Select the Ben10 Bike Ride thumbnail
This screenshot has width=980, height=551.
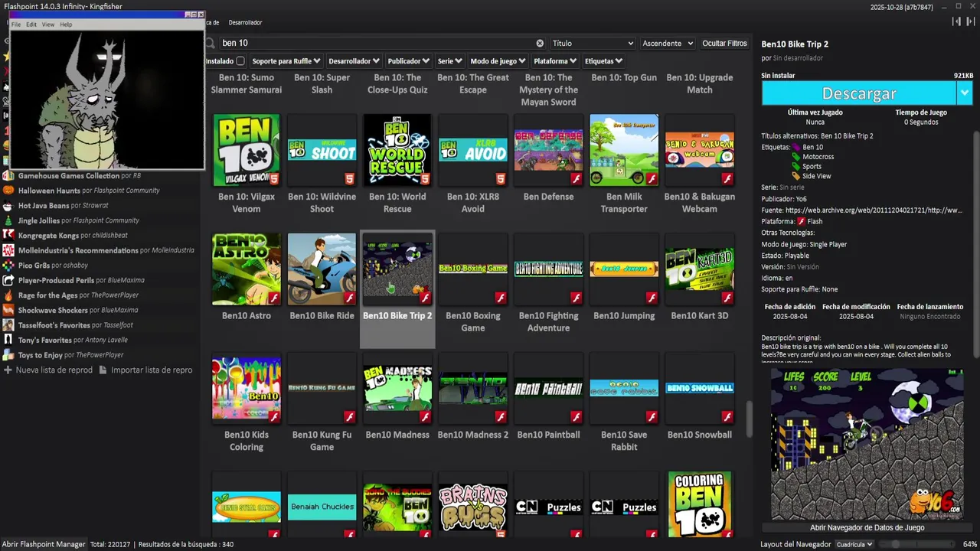point(322,269)
